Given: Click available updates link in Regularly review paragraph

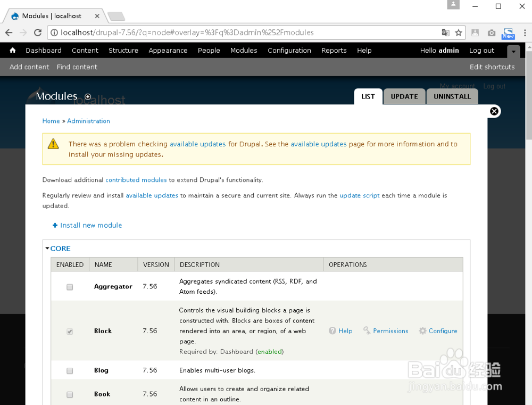Looking at the screenshot, I should click(152, 195).
